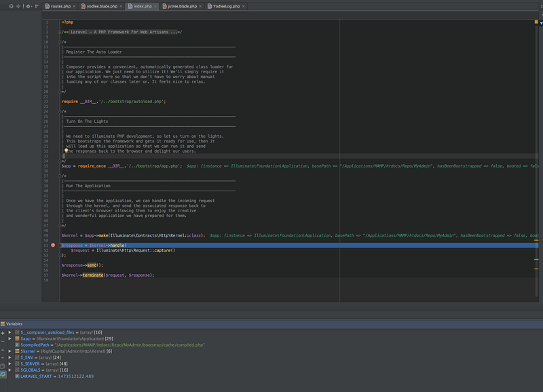
Task: Click the Variables panel header
Action: 271,324
